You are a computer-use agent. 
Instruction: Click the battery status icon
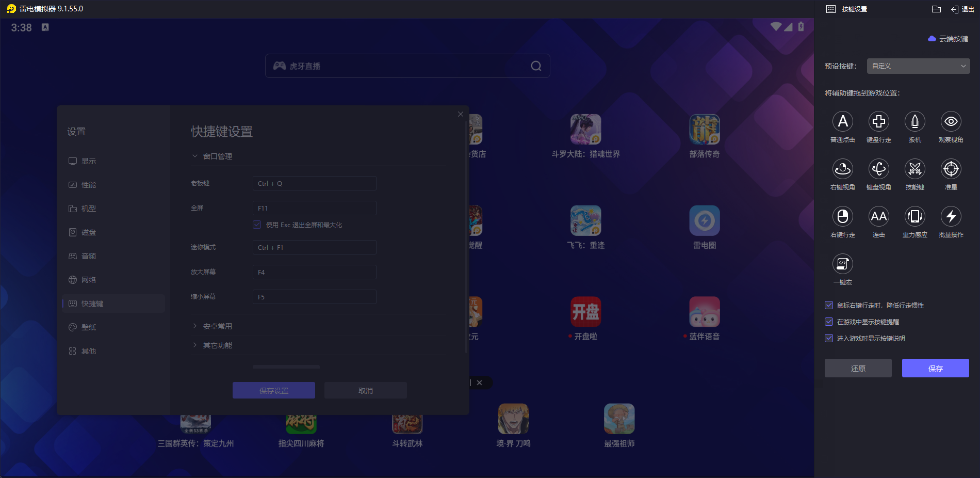pyautogui.click(x=801, y=26)
